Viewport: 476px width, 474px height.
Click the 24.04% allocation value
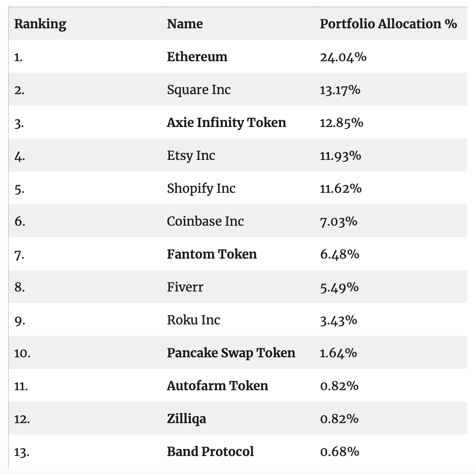[343, 57]
